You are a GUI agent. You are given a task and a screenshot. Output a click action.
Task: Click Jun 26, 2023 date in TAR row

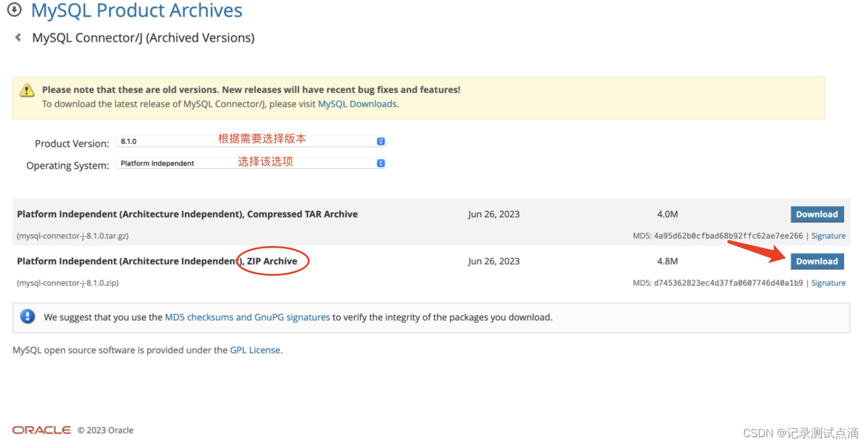[494, 214]
